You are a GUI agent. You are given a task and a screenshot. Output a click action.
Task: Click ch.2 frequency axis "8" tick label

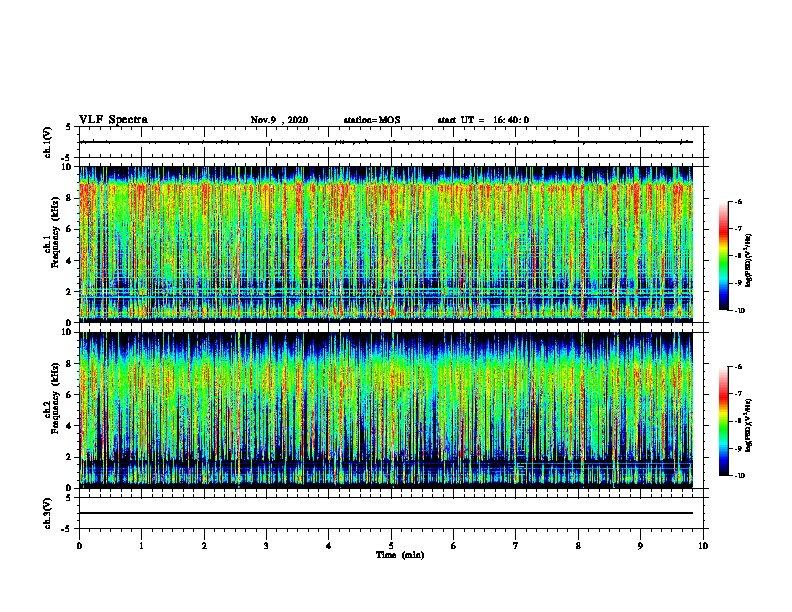[69, 364]
